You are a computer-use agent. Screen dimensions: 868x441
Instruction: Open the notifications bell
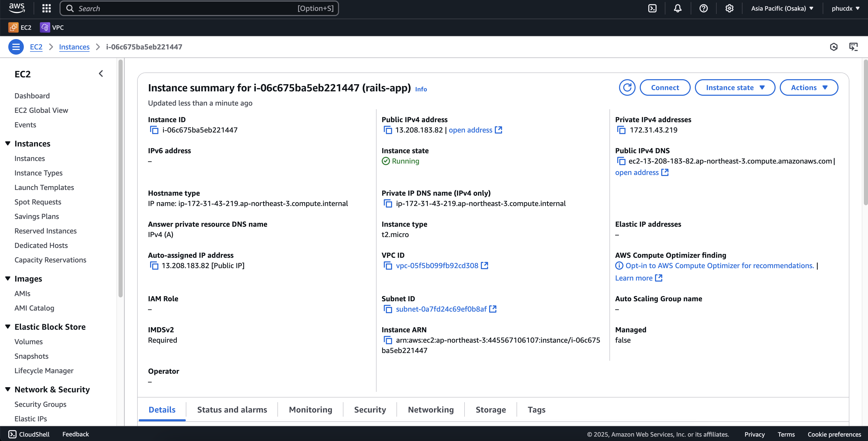677,8
